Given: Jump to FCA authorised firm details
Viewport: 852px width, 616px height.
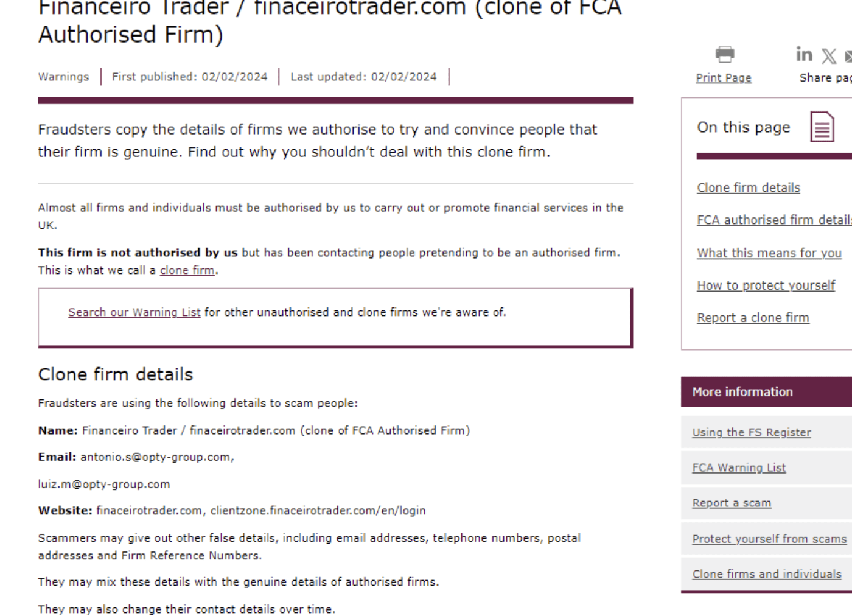Looking at the screenshot, I should [774, 220].
